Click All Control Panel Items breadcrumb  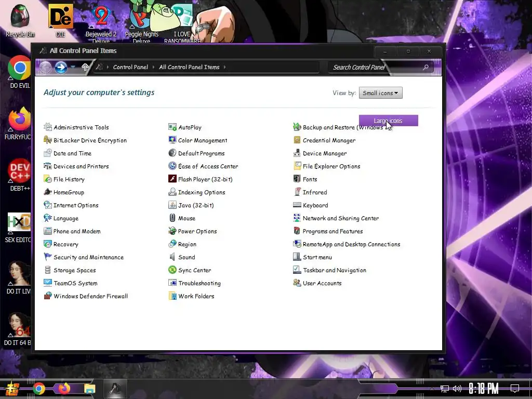click(189, 67)
